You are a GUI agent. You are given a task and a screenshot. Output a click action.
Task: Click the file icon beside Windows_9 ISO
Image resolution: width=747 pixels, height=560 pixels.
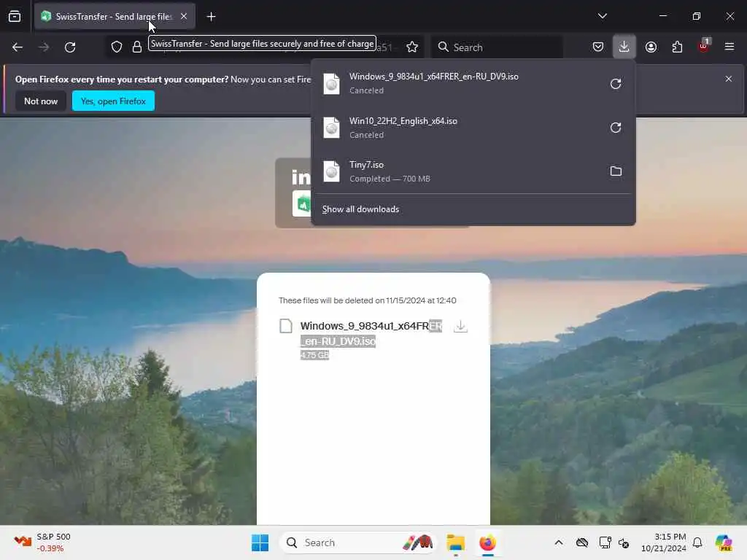point(286,326)
